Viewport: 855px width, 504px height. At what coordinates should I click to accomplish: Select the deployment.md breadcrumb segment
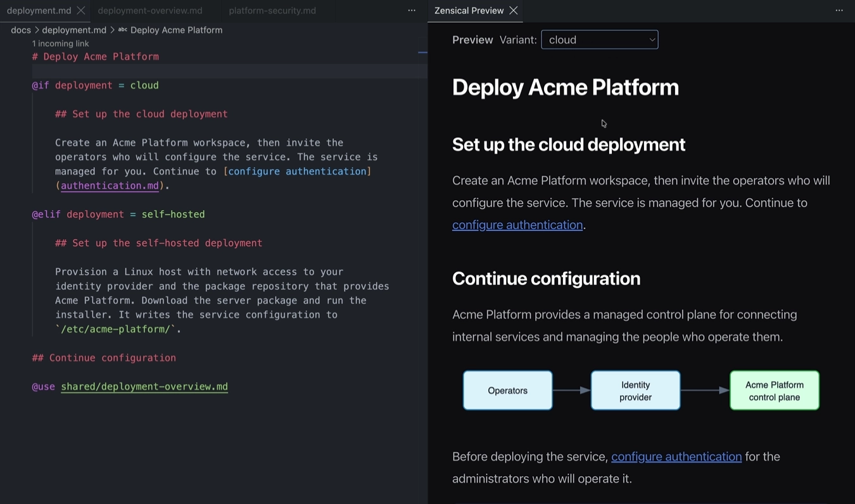[74, 30]
